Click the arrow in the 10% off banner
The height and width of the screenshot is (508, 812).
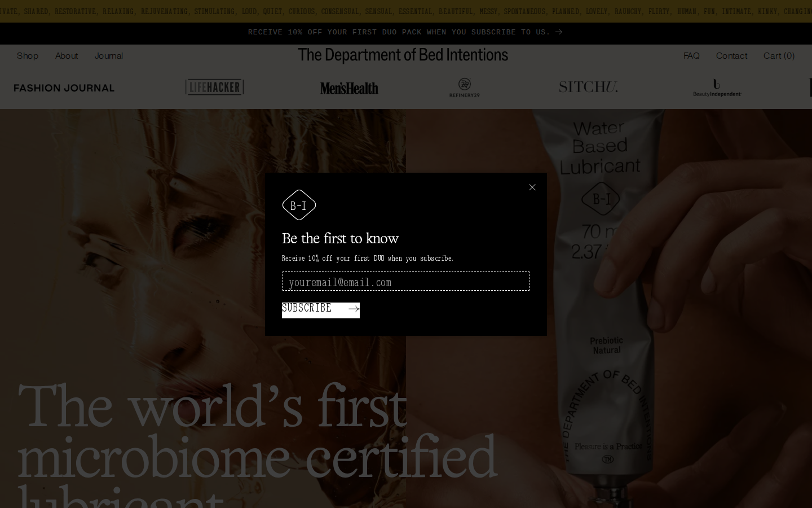pos(558,32)
